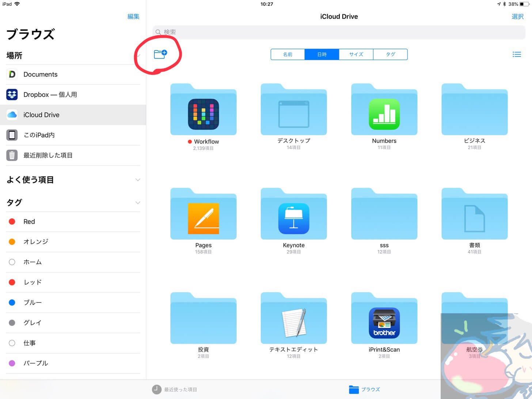
Task: Select Dropbox 個人用 location
Action: coord(73,95)
